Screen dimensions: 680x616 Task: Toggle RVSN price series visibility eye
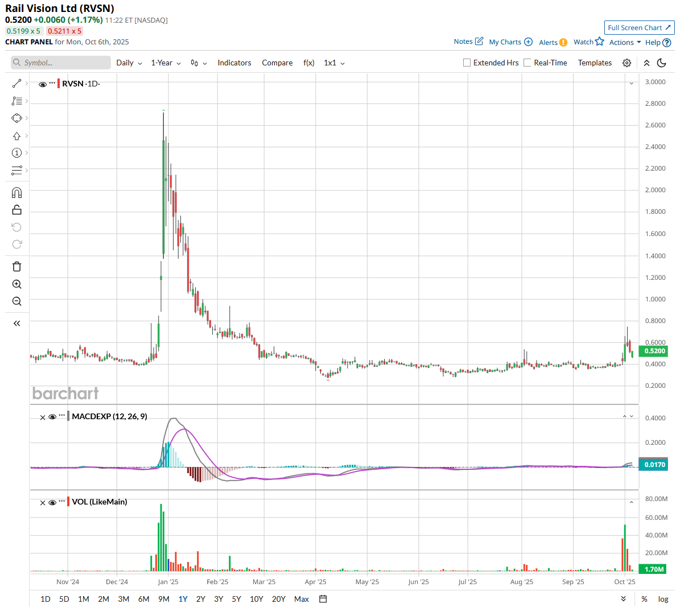coord(43,85)
